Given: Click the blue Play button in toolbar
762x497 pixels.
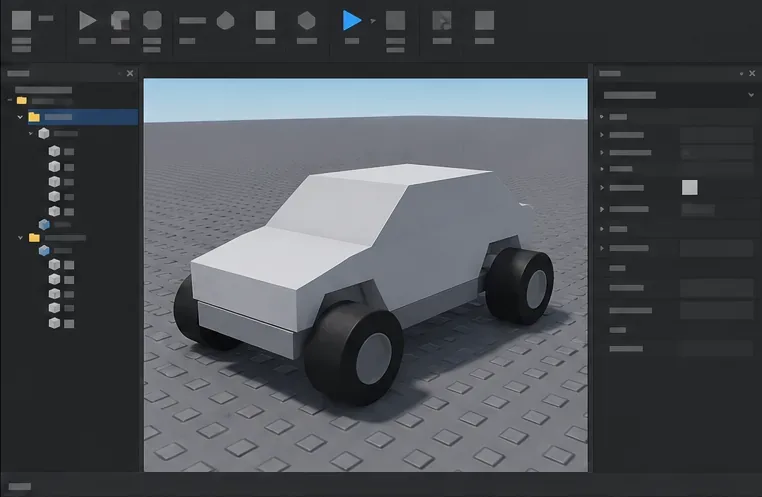Looking at the screenshot, I should click(x=352, y=21).
